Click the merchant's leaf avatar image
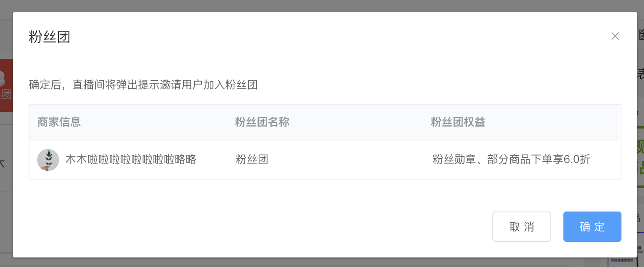The width and height of the screenshot is (644, 267). pos(48,160)
